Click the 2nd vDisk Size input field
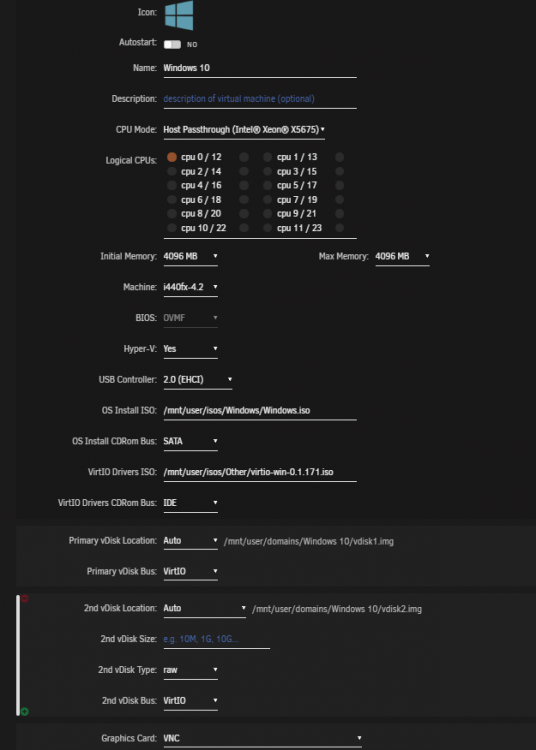This screenshot has height=750, width=536. tap(217, 640)
